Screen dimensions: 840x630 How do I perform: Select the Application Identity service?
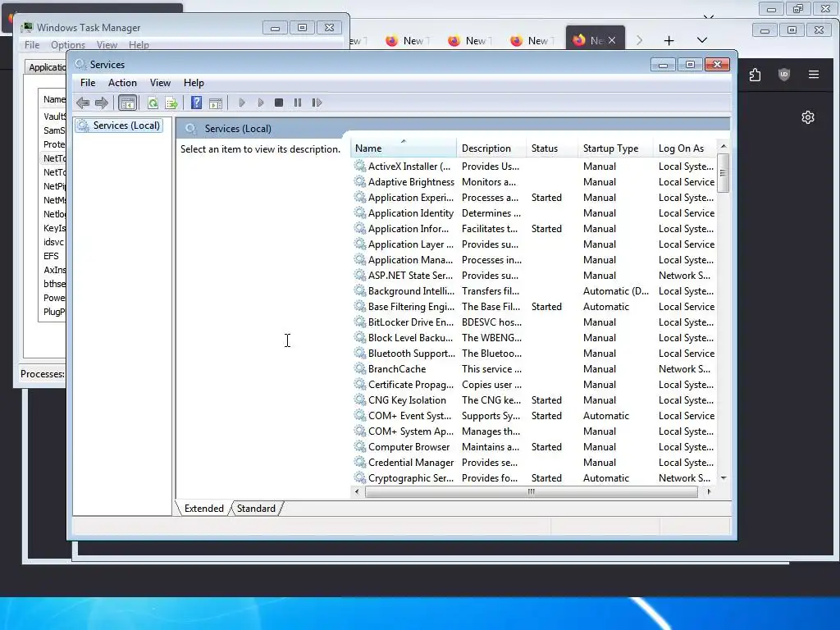point(535,213)
